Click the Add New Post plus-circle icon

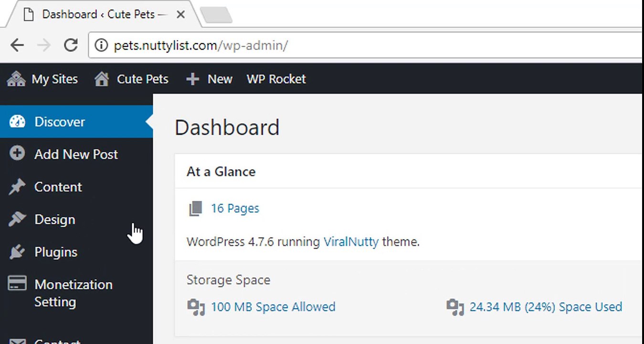click(x=17, y=154)
